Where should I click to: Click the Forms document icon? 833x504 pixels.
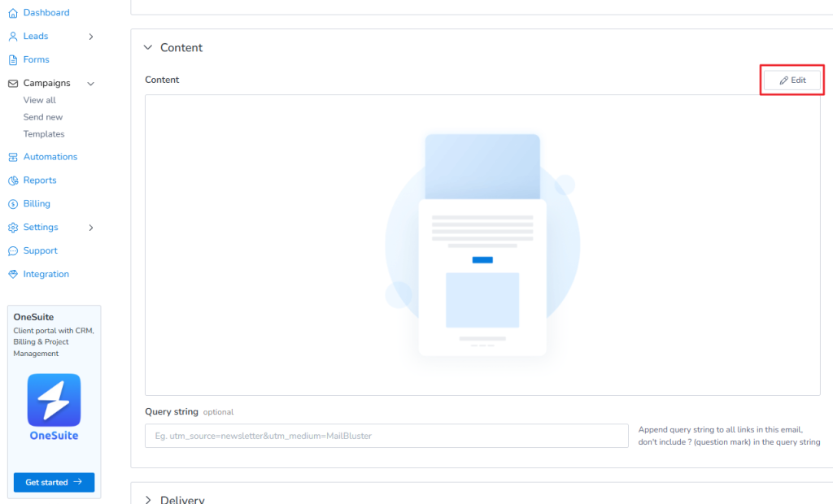click(13, 59)
